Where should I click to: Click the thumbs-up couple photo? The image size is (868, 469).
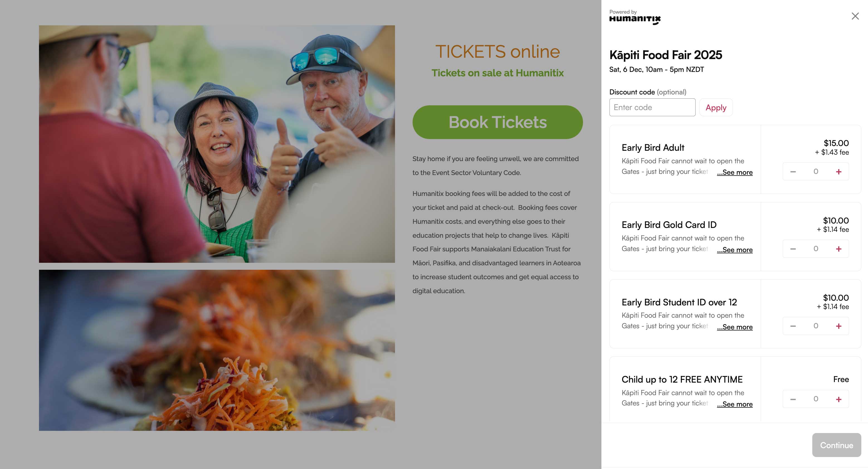click(217, 144)
